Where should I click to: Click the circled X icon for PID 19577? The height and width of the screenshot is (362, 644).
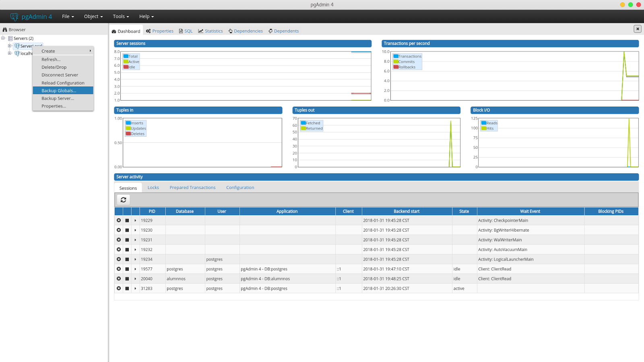[119, 269]
